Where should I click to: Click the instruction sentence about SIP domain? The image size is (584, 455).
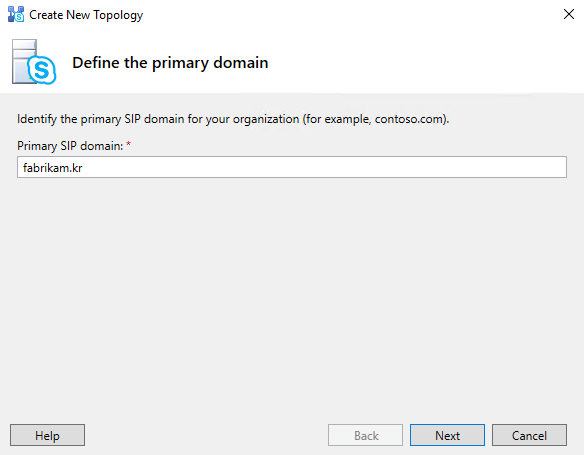tap(233, 119)
